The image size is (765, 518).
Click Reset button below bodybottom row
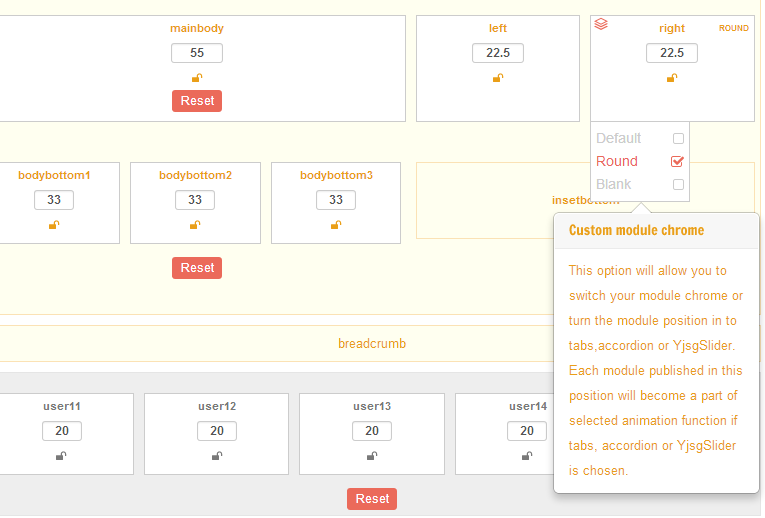pyautogui.click(x=197, y=268)
